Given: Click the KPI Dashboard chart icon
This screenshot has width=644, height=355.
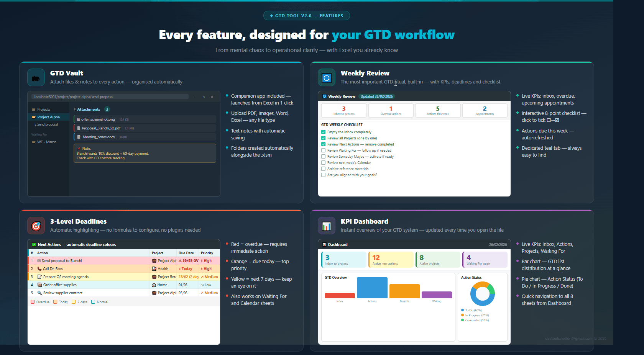Looking at the screenshot, I should click(x=326, y=226).
